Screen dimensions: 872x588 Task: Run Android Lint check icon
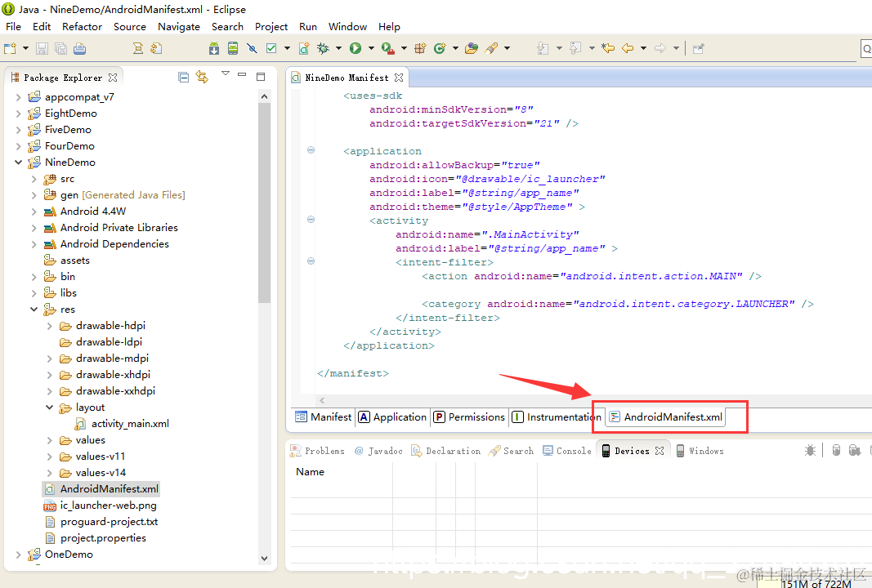point(271,48)
